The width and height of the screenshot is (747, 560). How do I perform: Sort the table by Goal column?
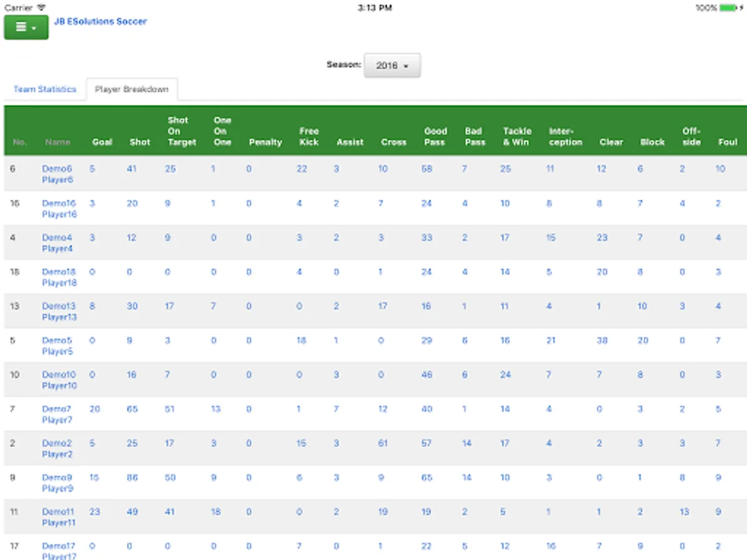coord(102,142)
